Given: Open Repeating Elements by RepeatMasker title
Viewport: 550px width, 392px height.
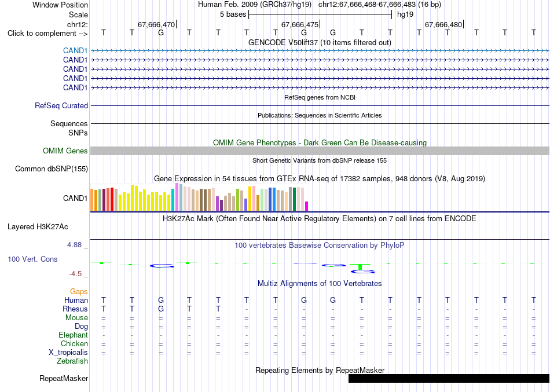Looking at the screenshot, I should [x=320, y=371].
